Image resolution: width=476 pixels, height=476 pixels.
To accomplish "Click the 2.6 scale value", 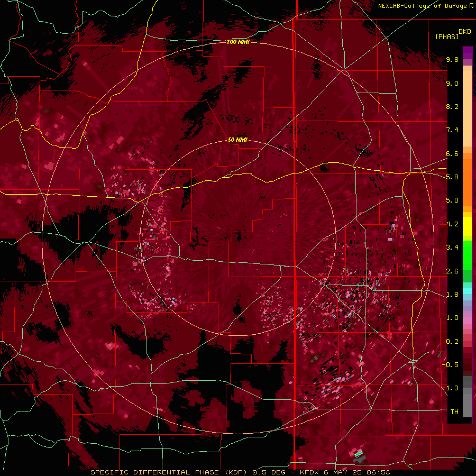I will click(452, 271).
